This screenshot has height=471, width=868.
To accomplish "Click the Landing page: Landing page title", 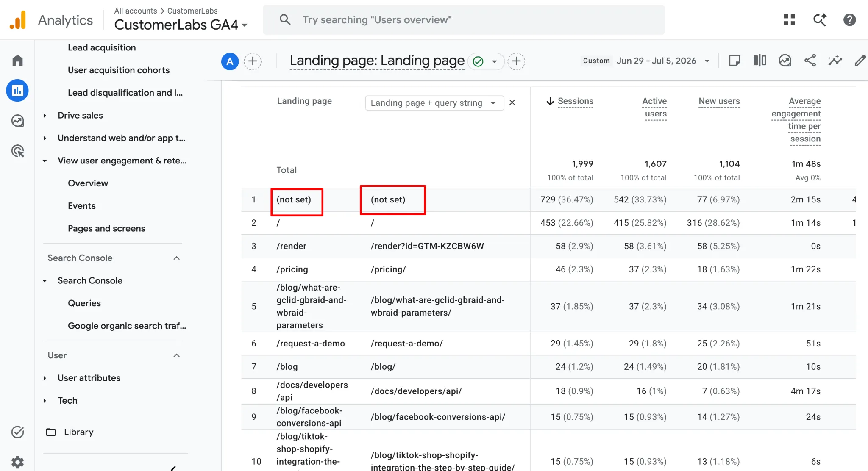I will [377, 61].
